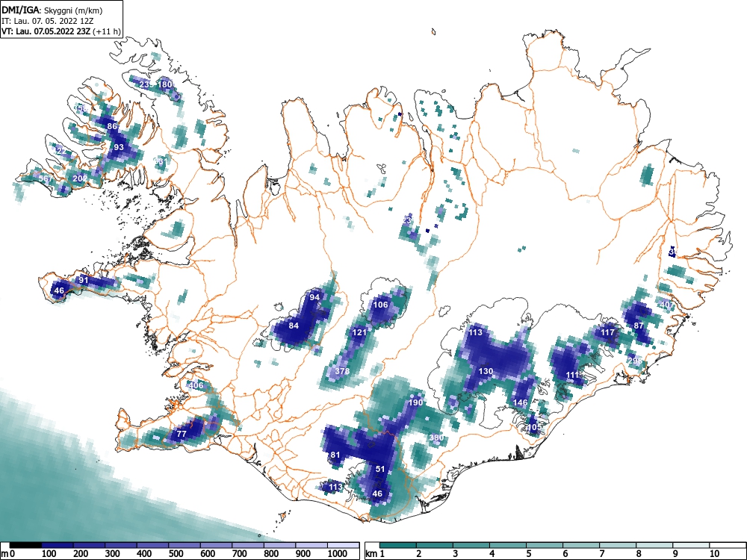Pick the legend swatch between 500 and 600
The width and height of the screenshot is (747, 560).
tap(185, 545)
